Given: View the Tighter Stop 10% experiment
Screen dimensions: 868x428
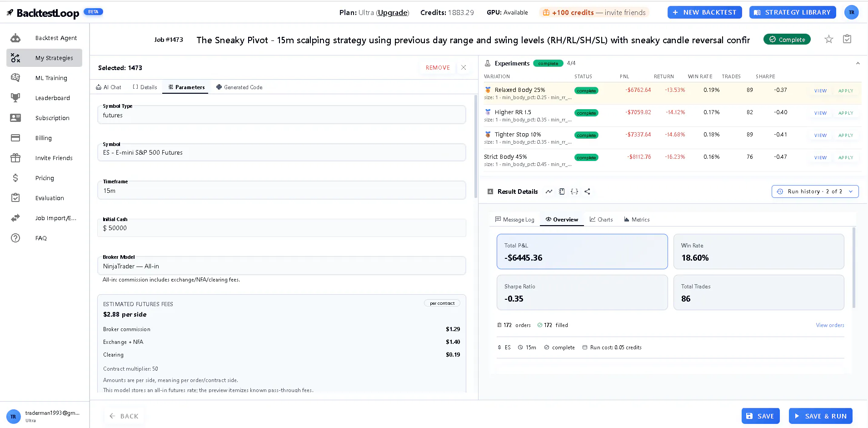Looking at the screenshot, I should tap(820, 135).
